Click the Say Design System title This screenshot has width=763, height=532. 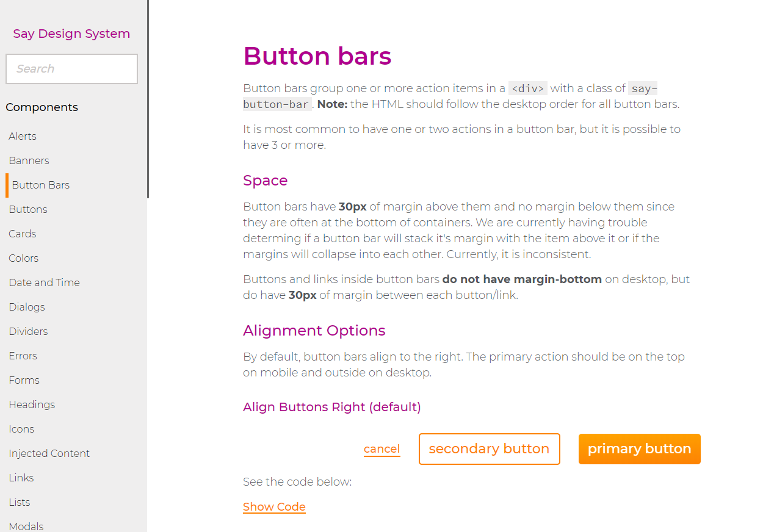(71, 34)
